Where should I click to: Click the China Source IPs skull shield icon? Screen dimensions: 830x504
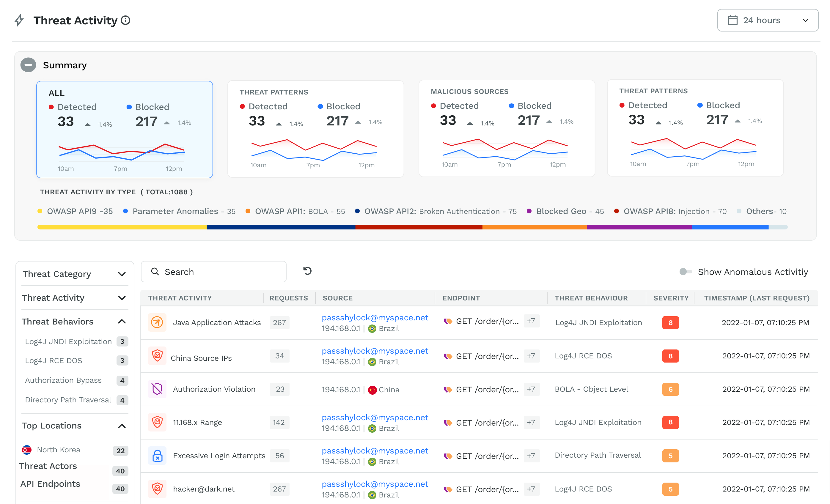click(x=157, y=355)
